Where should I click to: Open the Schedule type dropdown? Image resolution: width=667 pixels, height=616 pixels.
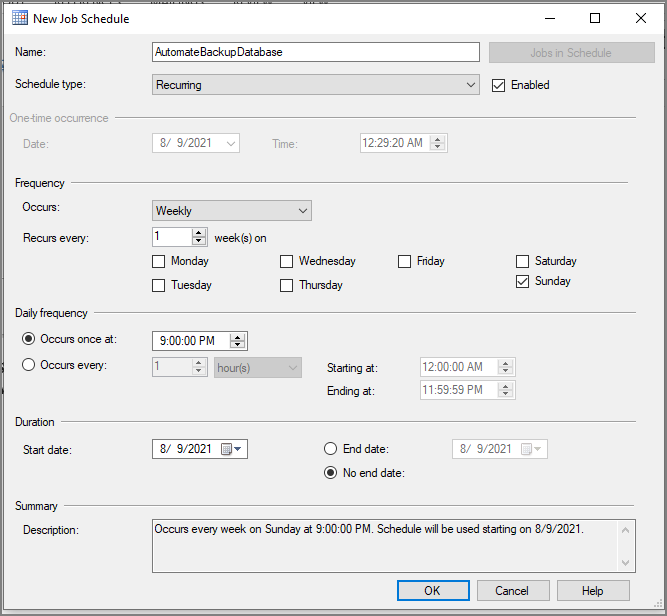472,85
